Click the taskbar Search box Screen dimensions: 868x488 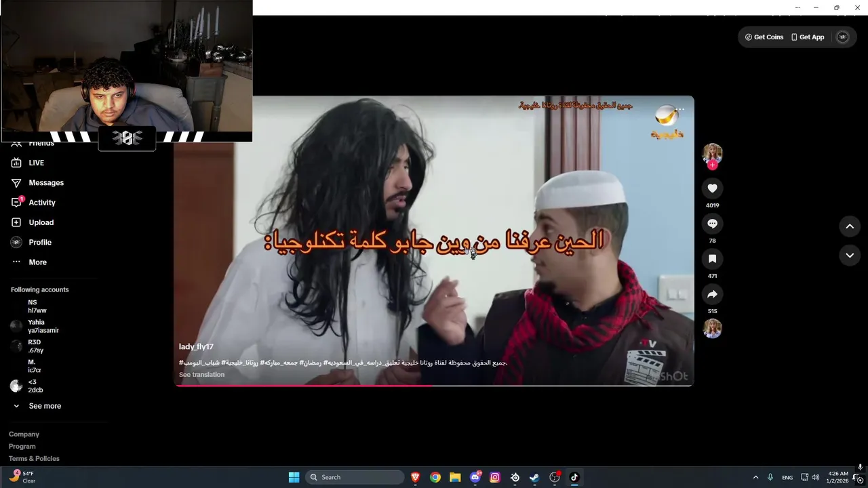tap(355, 477)
